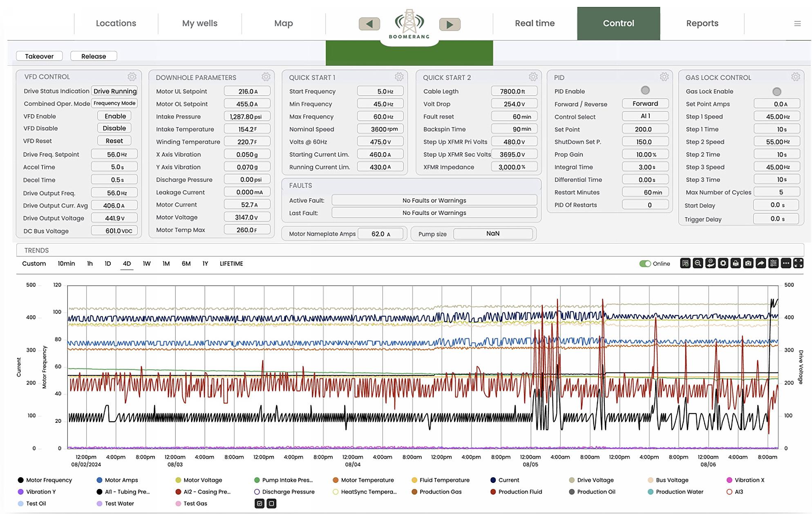Click the VFD Reset button
Viewport: 812px width, 514px height.
114,141
